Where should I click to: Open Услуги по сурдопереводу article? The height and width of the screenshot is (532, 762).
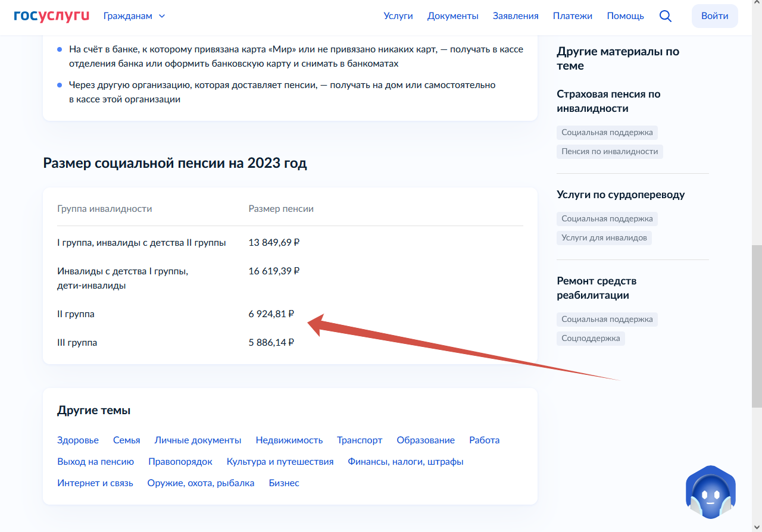[x=620, y=195]
